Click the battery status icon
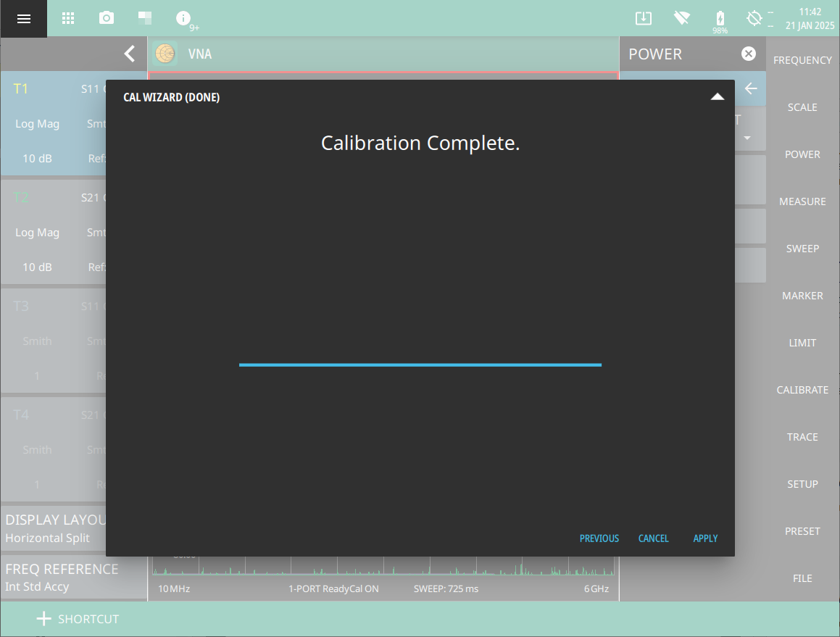This screenshot has width=840, height=637. tap(720, 18)
